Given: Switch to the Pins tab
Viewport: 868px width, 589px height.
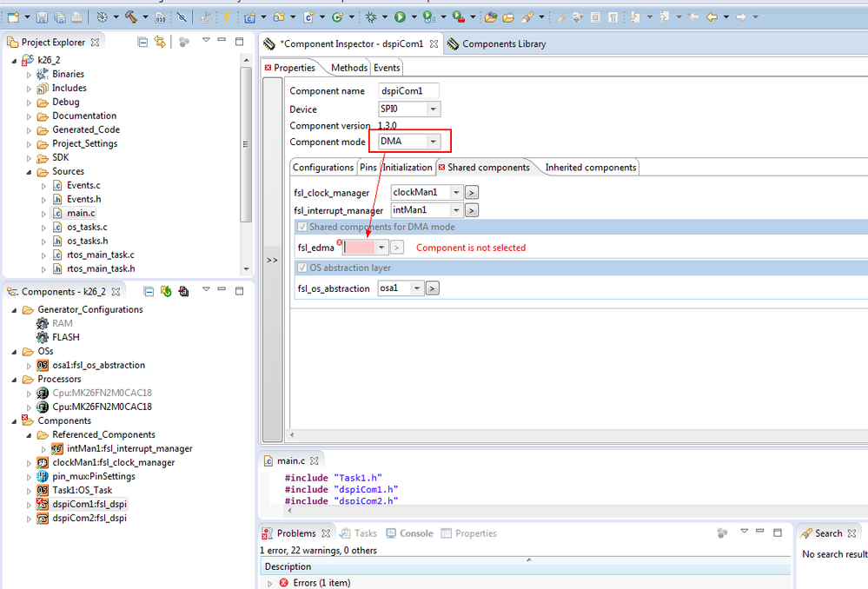Looking at the screenshot, I should point(368,167).
